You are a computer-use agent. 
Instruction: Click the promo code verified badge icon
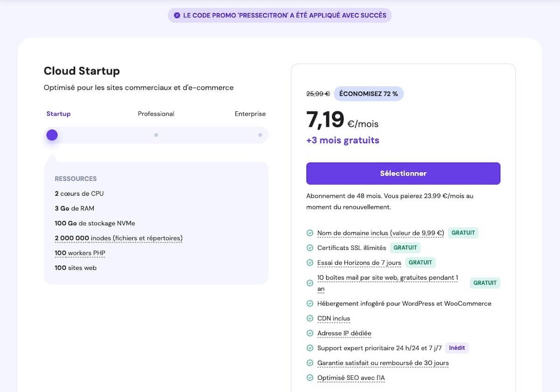pos(177,15)
